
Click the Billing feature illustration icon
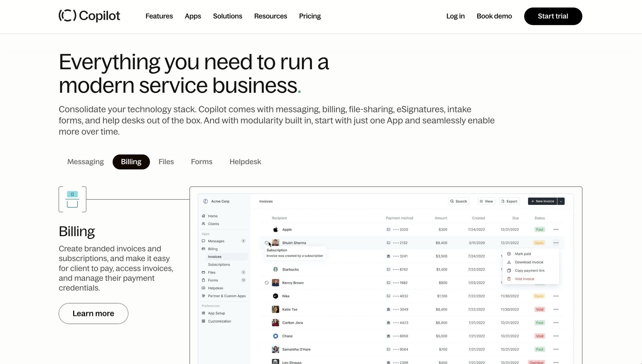72,199
